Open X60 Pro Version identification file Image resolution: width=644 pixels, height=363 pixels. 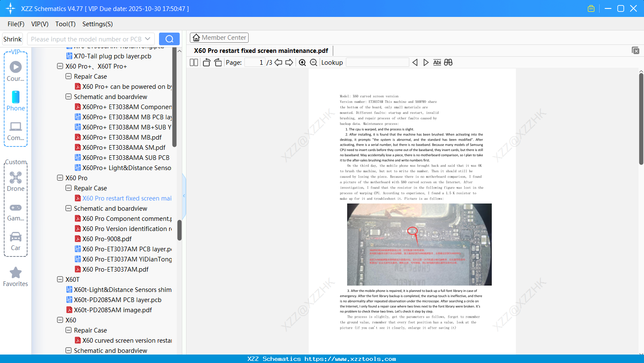(x=123, y=229)
